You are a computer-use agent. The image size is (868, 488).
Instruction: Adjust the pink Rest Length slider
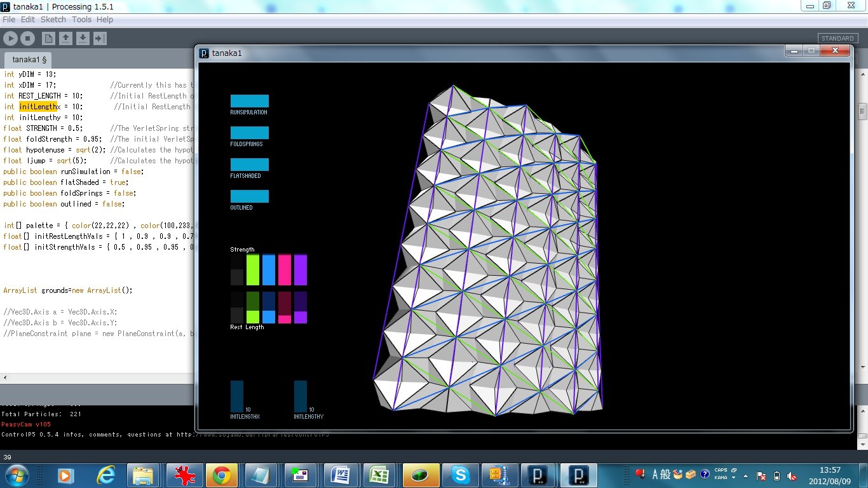coord(284,308)
